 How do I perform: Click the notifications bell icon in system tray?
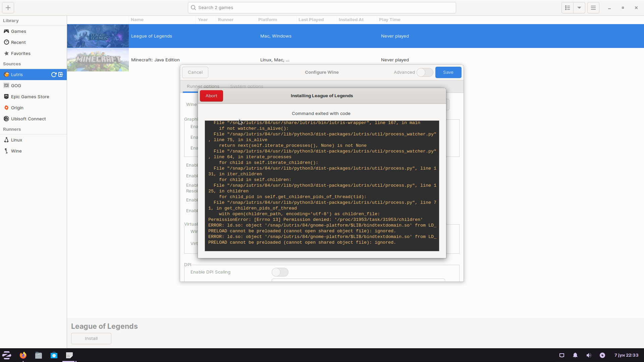(575, 355)
